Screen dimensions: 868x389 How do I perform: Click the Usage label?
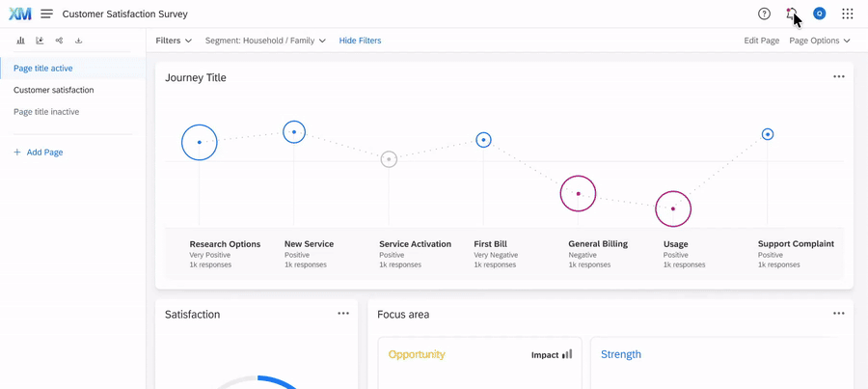[675, 244]
